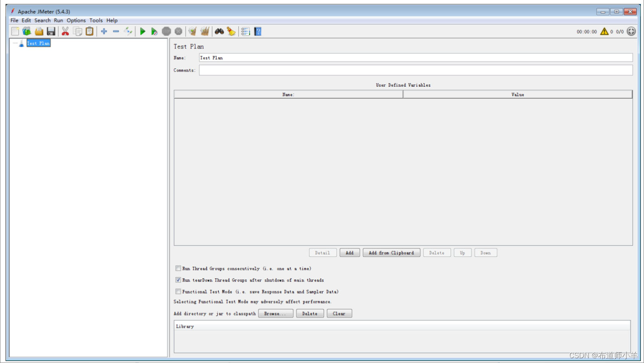
Task: Click the Library list header
Action: (x=402, y=326)
